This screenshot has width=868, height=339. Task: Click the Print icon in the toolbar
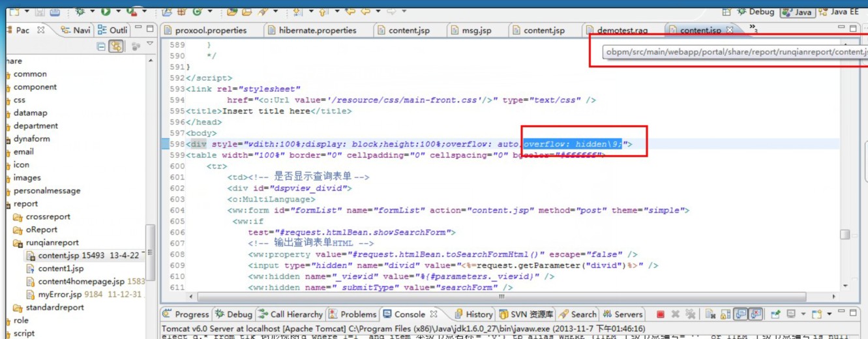[55, 12]
